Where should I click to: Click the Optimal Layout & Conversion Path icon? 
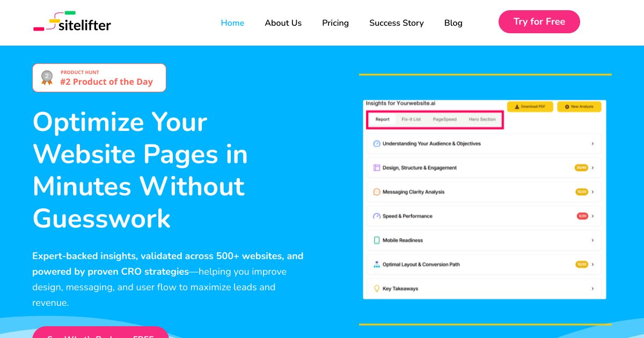[377, 264]
